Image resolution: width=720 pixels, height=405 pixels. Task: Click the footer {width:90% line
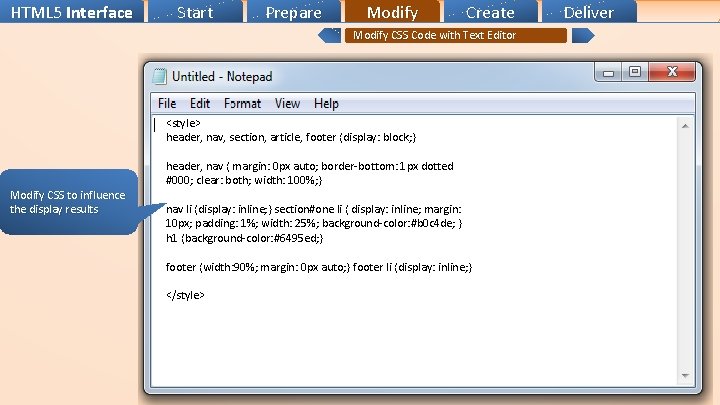pyautogui.click(x=319, y=267)
